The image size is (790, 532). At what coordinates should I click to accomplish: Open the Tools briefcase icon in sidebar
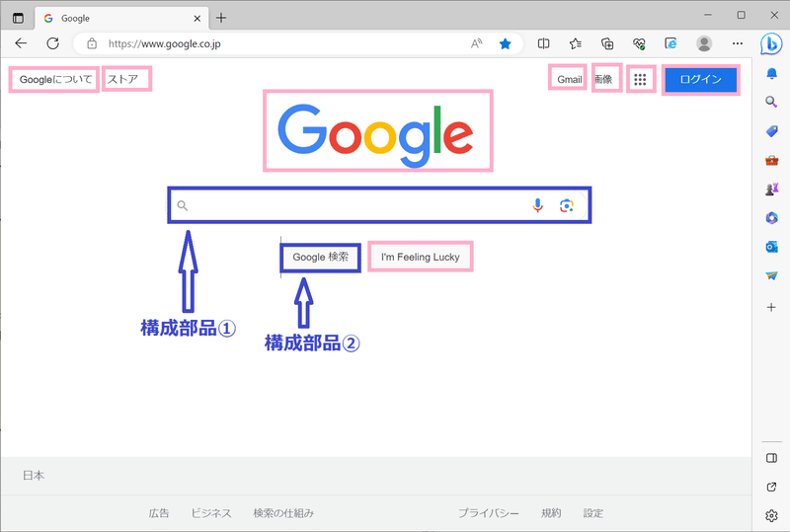[x=771, y=161]
